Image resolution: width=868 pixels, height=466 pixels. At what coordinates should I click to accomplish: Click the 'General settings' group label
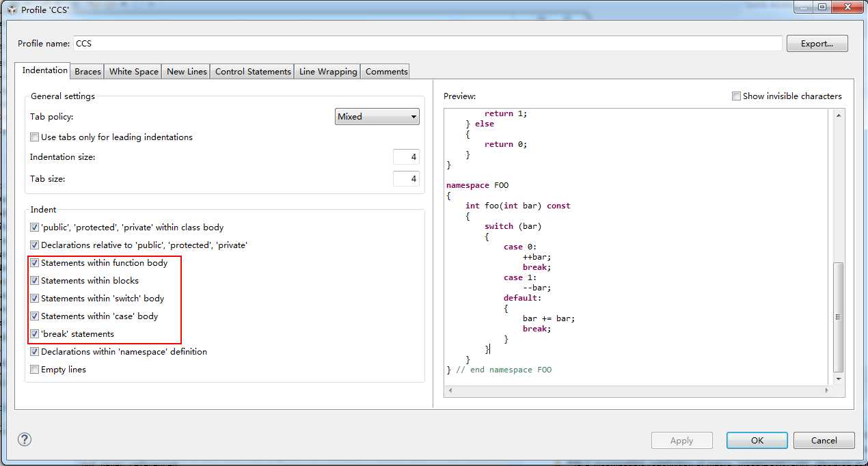click(x=63, y=96)
